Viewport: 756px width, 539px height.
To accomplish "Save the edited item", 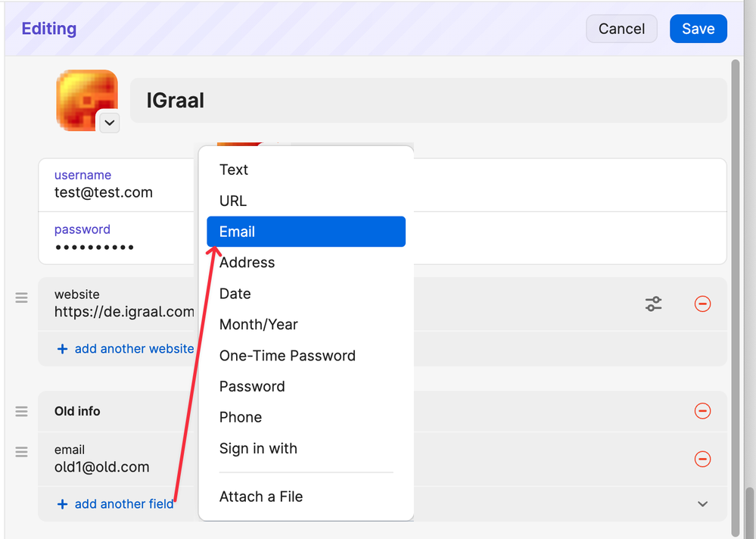I will tap(698, 29).
